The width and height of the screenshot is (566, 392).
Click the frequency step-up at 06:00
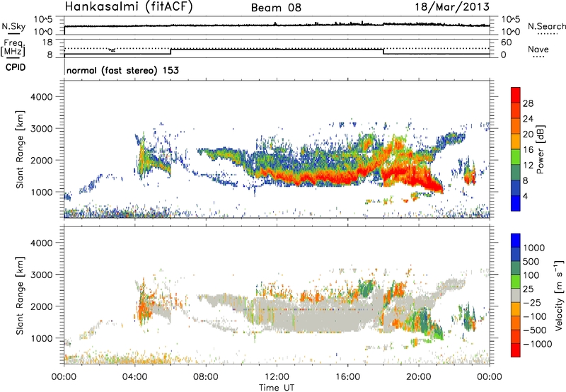point(171,51)
